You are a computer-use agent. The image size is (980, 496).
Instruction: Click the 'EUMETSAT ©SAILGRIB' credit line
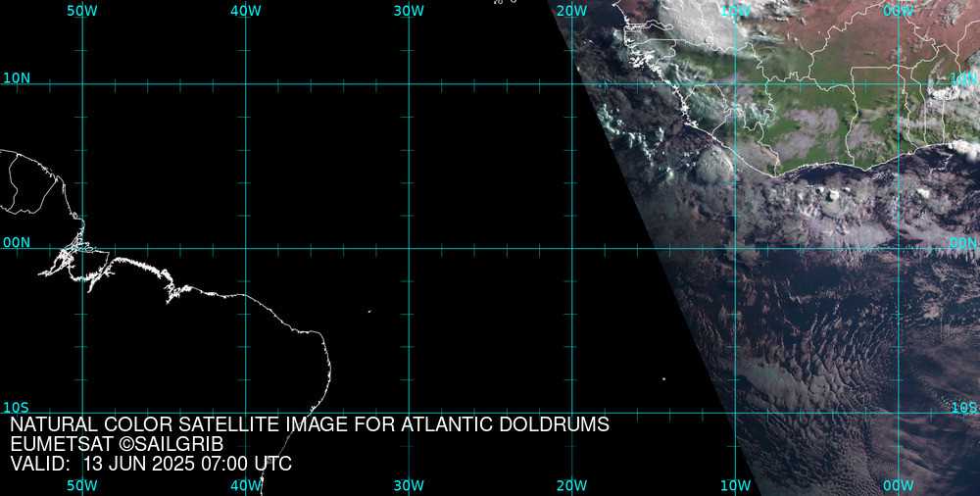pos(117,444)
